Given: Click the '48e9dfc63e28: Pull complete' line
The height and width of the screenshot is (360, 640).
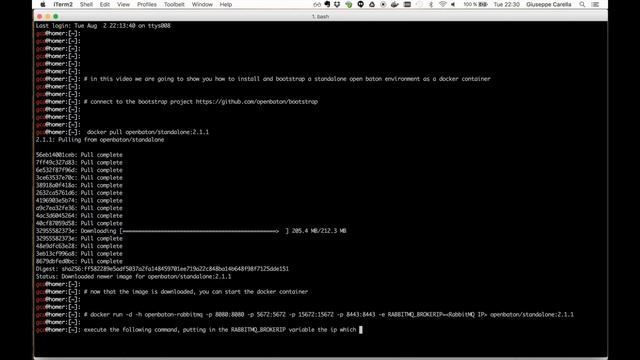Looking at the screenshot, I should [x=79, y=246].
